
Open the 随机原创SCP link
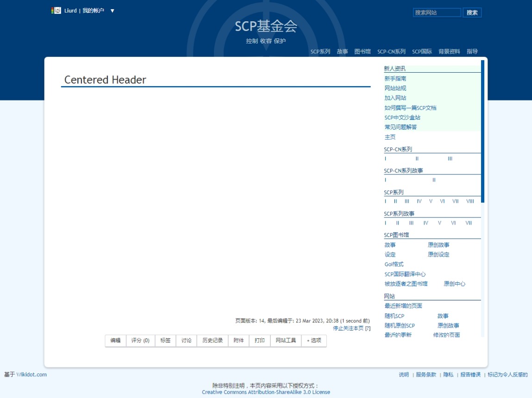[399, 325]
